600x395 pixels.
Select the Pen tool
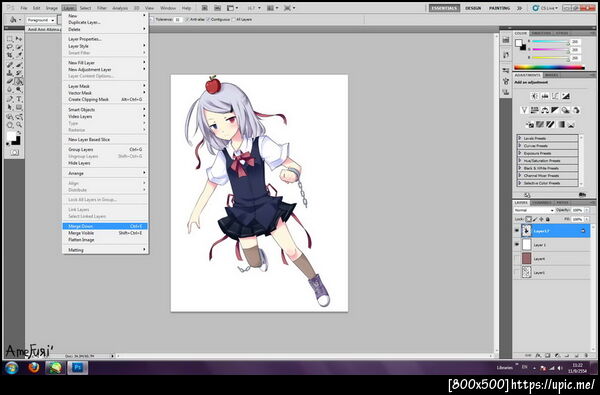coord(10,99)
